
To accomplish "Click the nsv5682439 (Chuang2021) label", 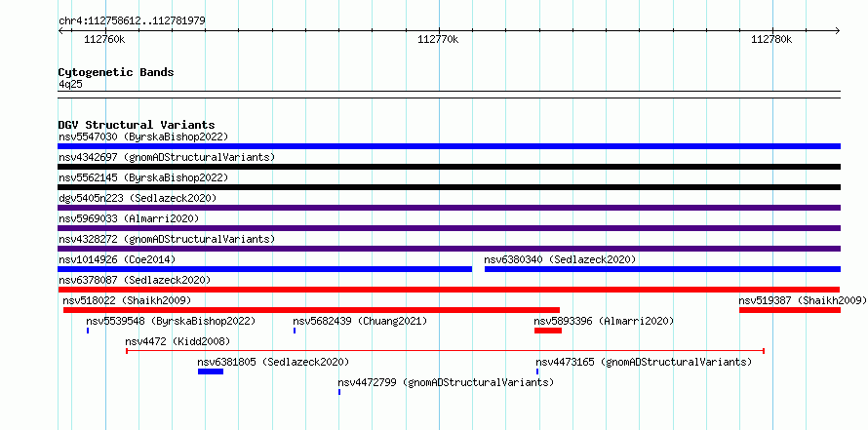I will click(x=360, y=321).
